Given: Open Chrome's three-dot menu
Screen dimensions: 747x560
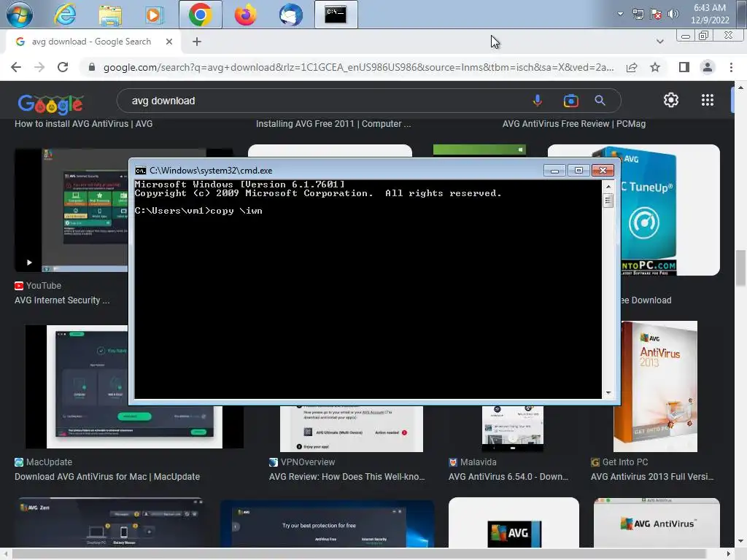Looking at the screenshot, I should pyautogui.click(x=731, y=67).
